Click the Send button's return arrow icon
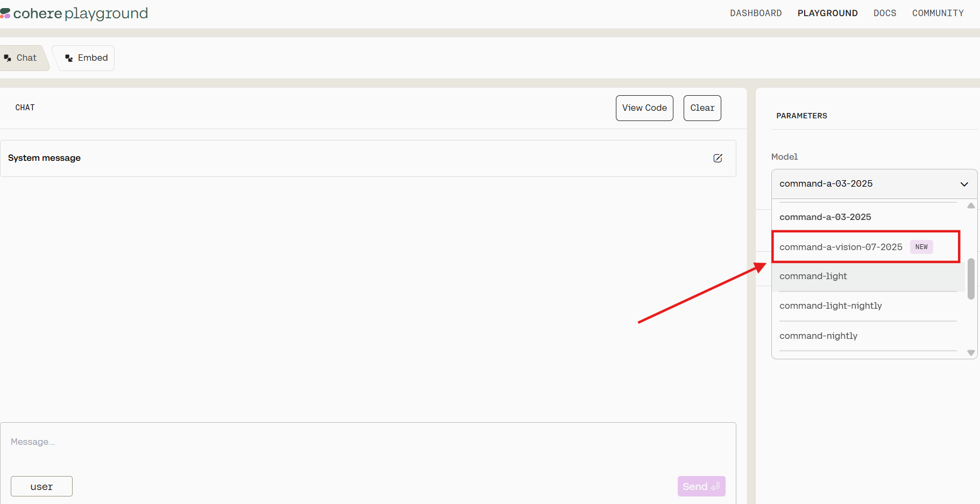This screenshot has width=980, height=504. point(715,486)
